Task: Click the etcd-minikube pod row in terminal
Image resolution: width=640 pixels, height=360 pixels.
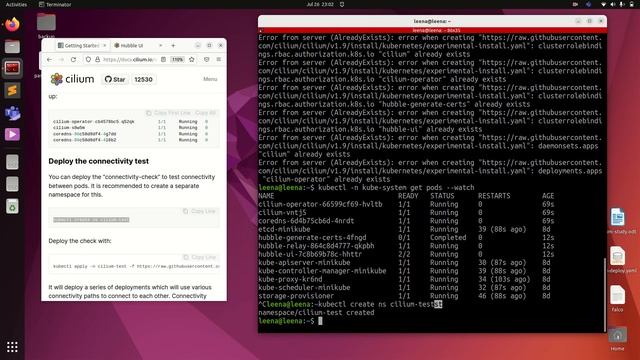Action: (x=404, y=229)
